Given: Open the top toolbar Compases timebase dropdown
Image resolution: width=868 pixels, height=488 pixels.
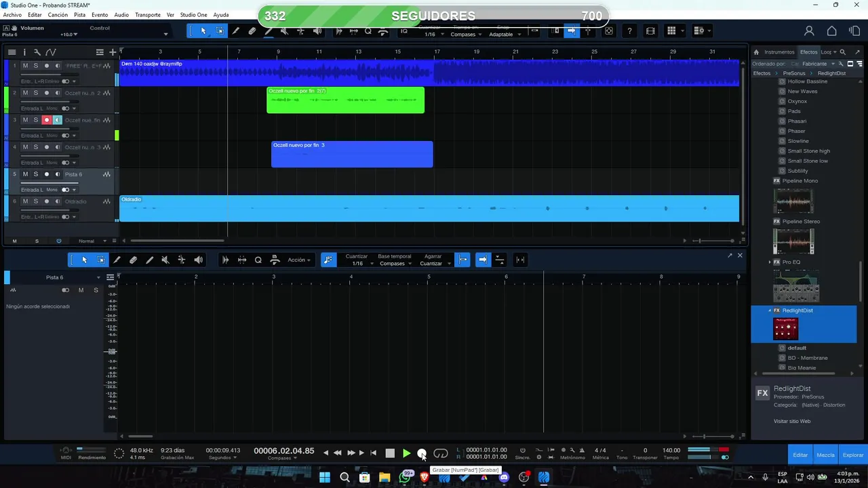Looking at the screenshot, I should [x=465, y=35].
